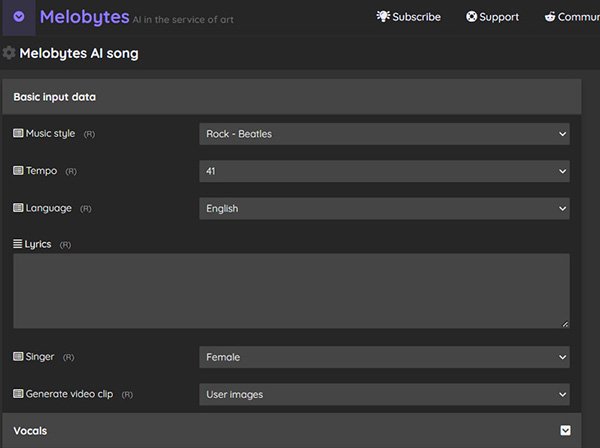Open the Tempo dropdown showing 41
Image resolution: width=600 pixels, height=448 pixels.
[384, 171]
